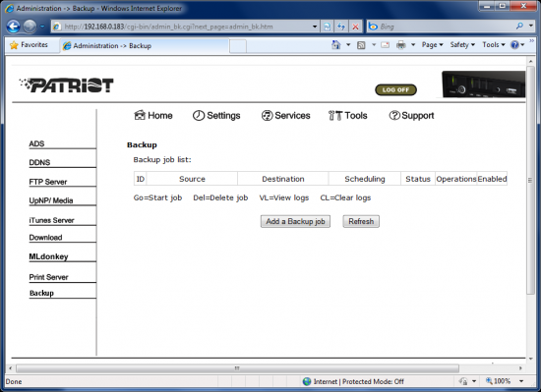Viewport: 541px width, 392px height.
Task: Open DDNS in the sidebar
Action: pyautogui.click(x=39, y=162)
